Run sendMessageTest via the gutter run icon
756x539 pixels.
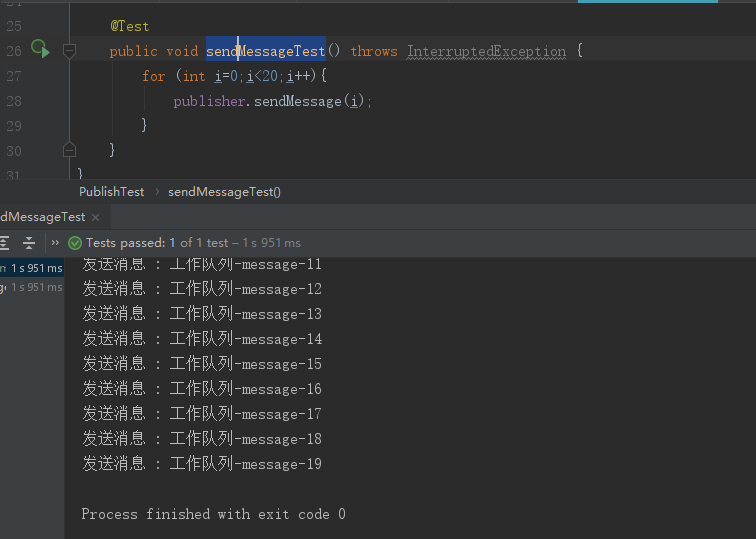(40, 49)
